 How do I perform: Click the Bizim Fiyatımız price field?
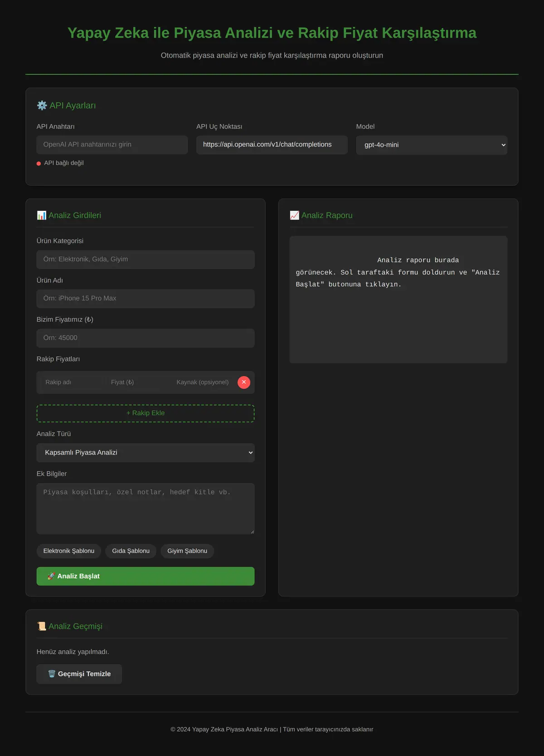coord(146,338)
